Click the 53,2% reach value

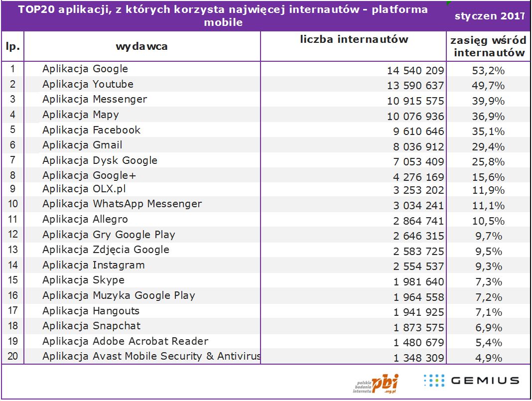488,71
